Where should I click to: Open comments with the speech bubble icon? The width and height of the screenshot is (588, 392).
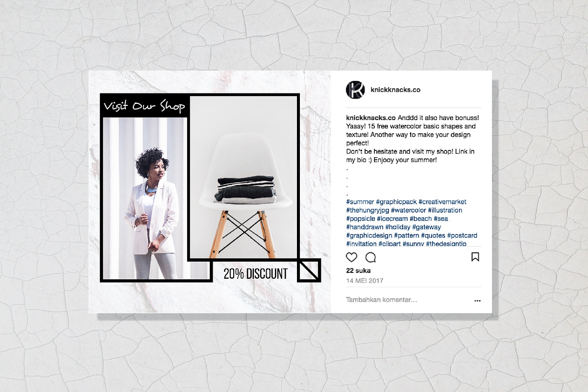[x=371, y=257]
